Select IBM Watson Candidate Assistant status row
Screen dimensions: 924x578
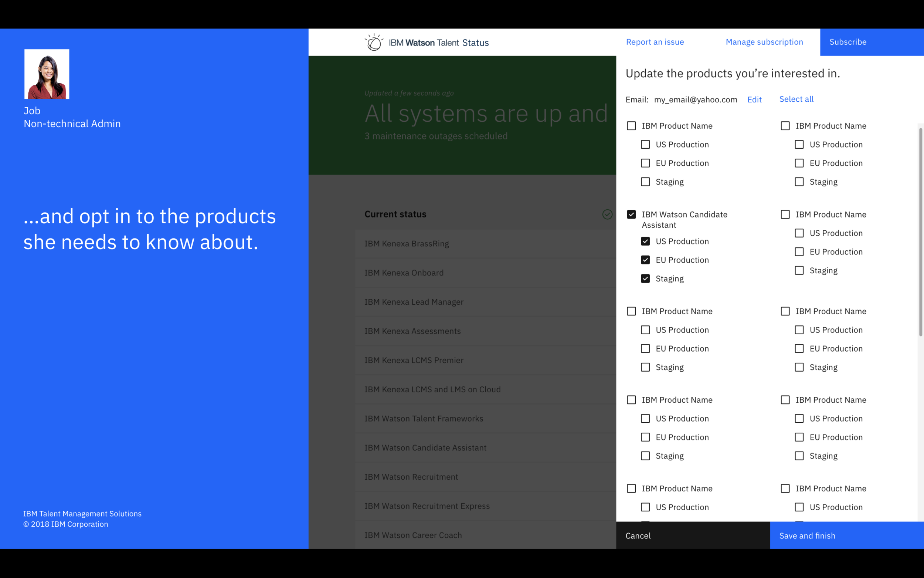tap(486, 447)
